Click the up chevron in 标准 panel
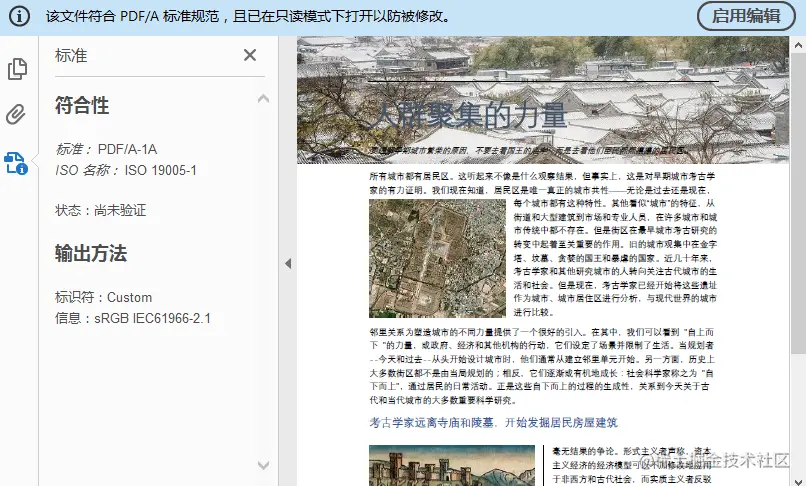The image size is (806, 486). tap(263, 98)
